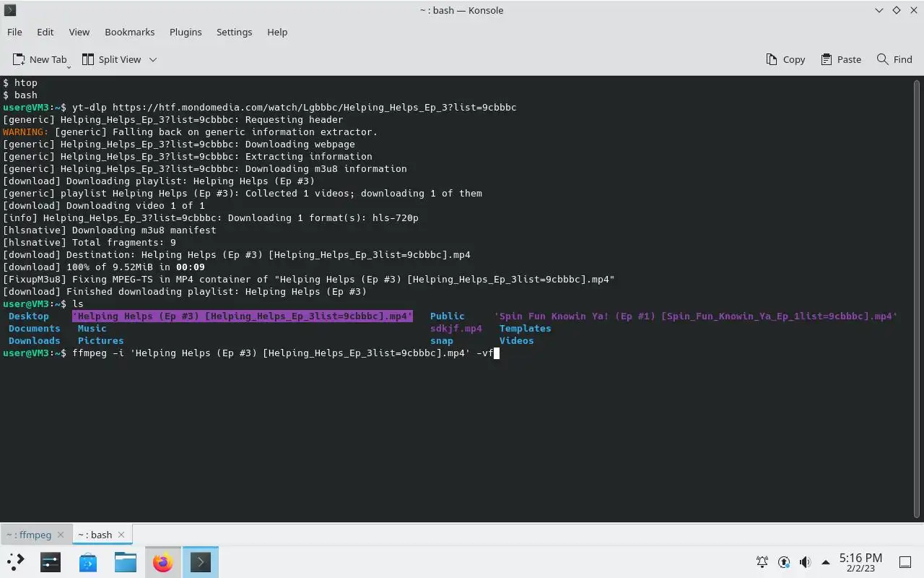Click the updates tray icon
The width and height of the screenshot is (924, 578).
[784, 561]
